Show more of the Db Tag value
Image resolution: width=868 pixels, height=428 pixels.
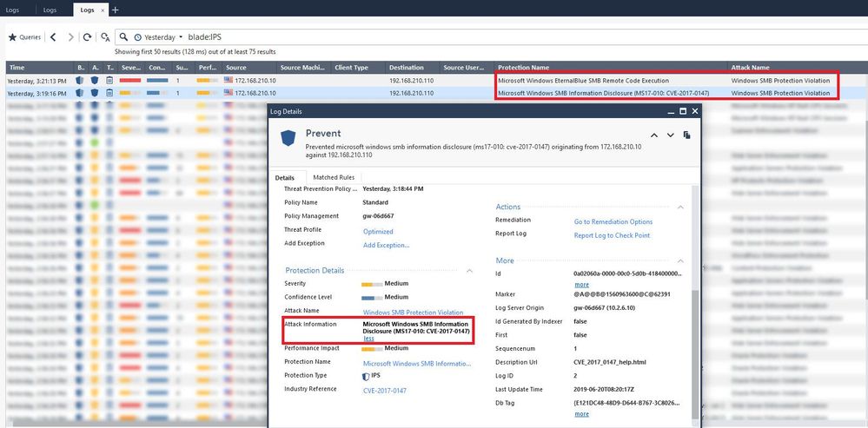(582, 413)
